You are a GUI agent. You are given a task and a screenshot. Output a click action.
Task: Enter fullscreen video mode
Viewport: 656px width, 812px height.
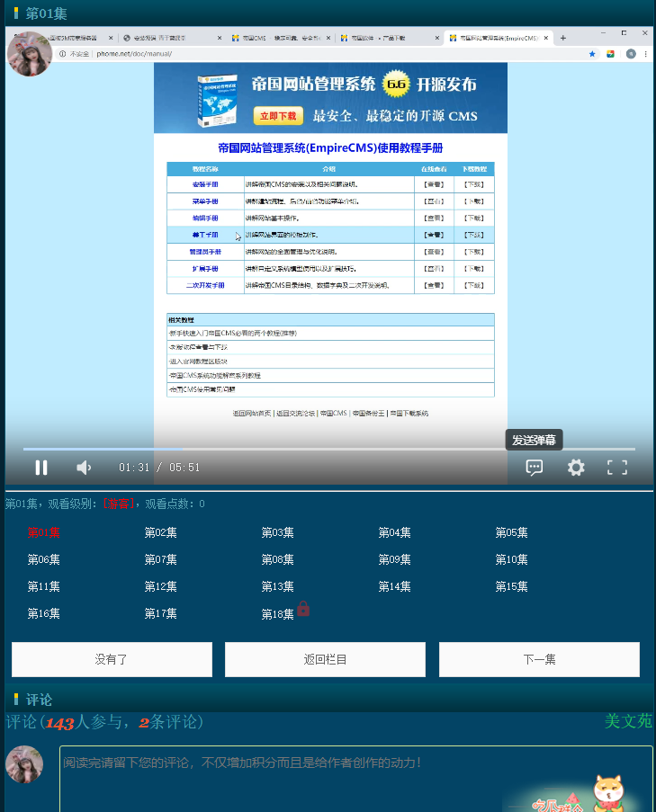617,468
